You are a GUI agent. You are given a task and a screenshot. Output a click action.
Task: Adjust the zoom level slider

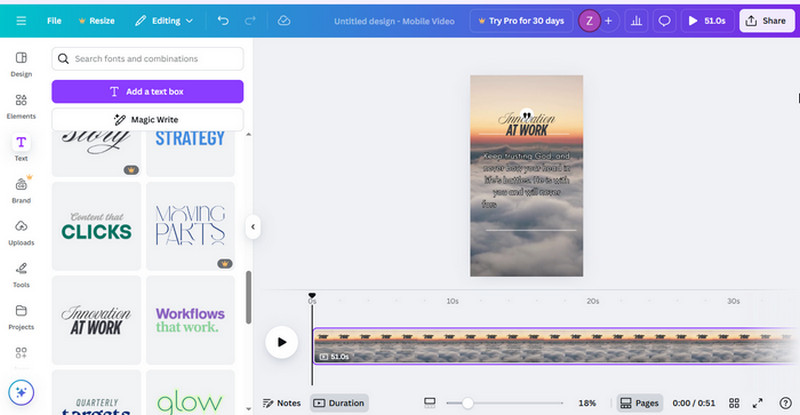click(466, 403)
